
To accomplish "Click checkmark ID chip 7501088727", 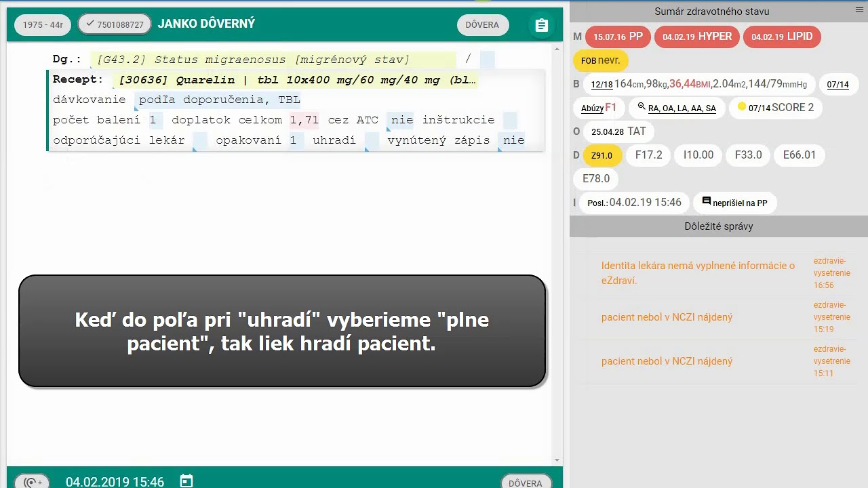I will (x=114, y=24).
